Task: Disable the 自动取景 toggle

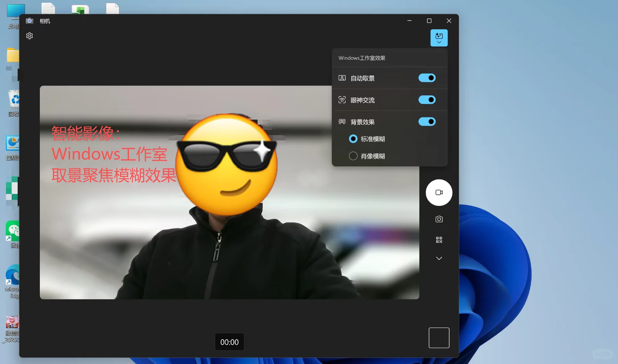Action: (427, 78)
